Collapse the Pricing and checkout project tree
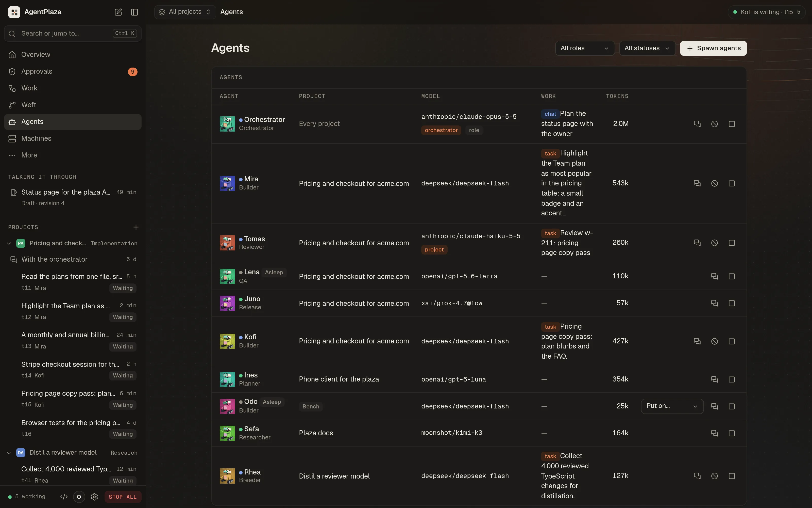The width and height of the screenshot is (812, 508). (9, 244)
